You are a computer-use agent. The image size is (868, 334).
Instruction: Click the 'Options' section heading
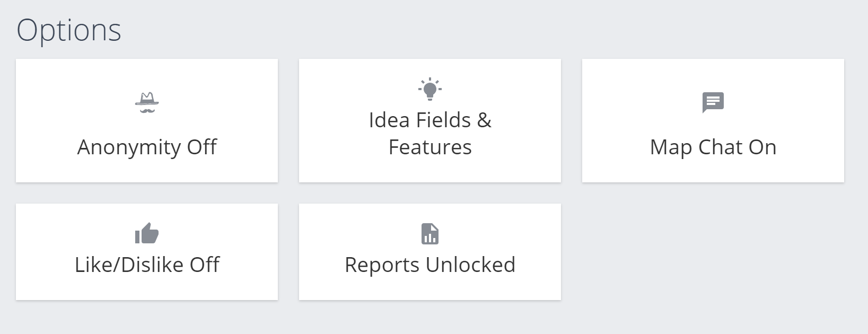tap(69, 31)
